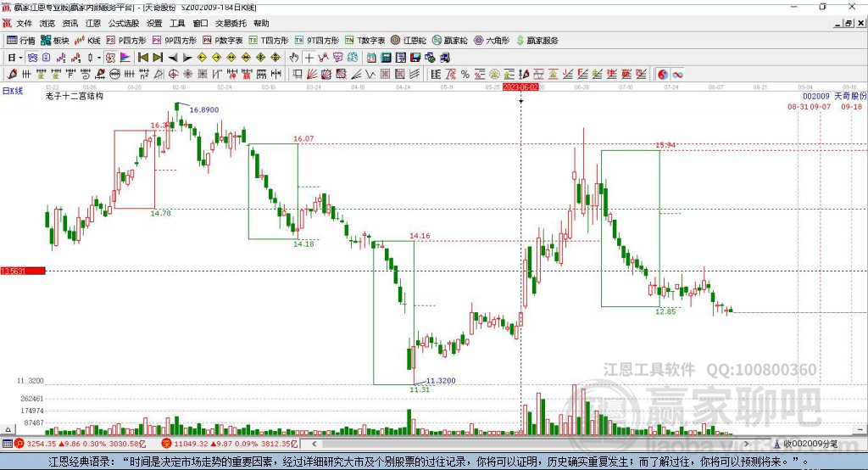Click the 2023-06-02 date marker

520,87
